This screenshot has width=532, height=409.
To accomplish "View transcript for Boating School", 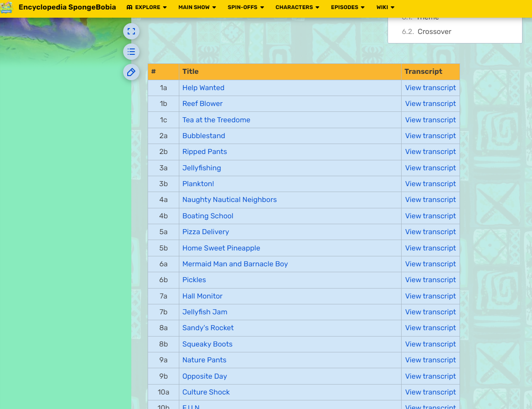I will click(x=430, y=216).
